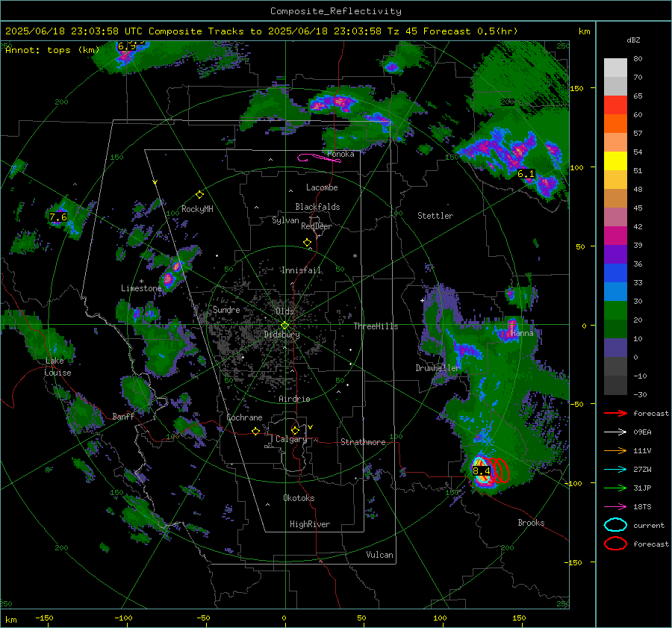This screenshot has height=628, width=672.
Task: Click the Vulcan city label
Action: tap(379, 555)
